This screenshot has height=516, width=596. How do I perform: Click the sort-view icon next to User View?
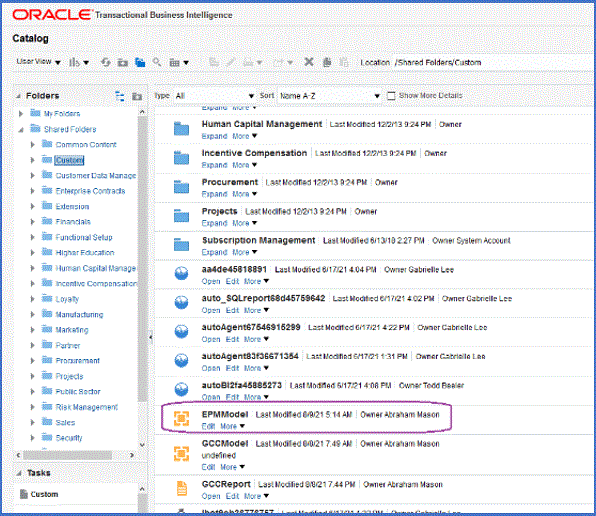pos(79,62)
